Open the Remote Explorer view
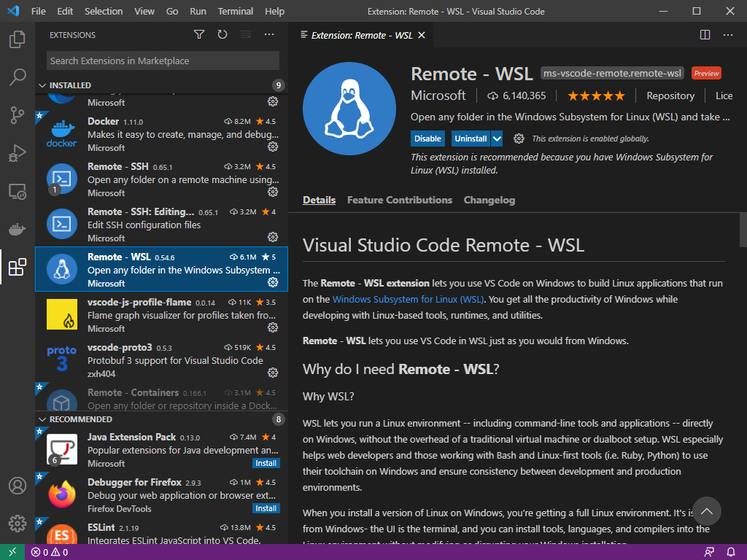Screen dimensions: 747x560 pos(18,191)
